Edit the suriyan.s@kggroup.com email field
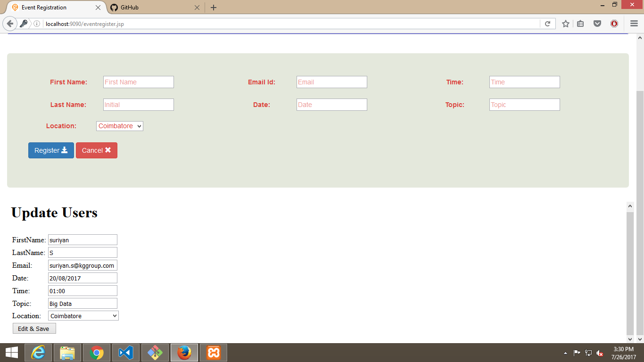 [83, 265]
